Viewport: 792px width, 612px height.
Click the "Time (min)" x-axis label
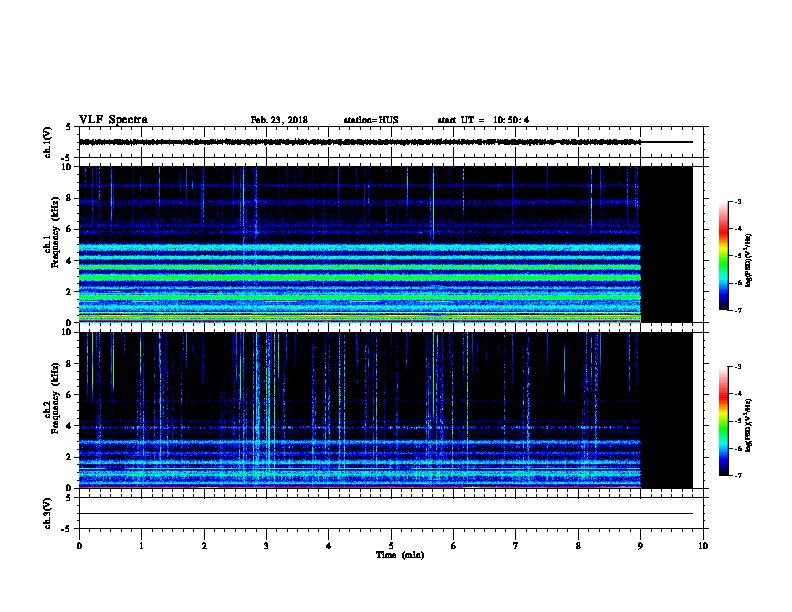[400, 555]
